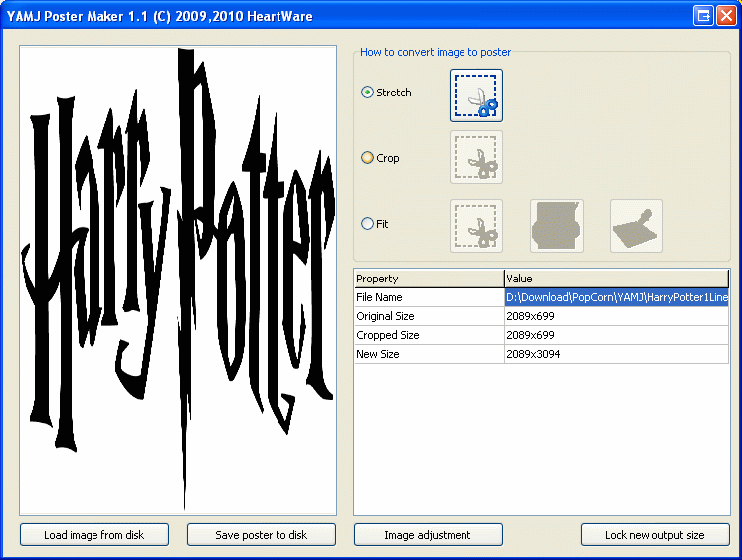This screenshot has height=560, width=742.
Task: Click the File Name property cell
Action: pyautogui.click(x=430, y=297)
